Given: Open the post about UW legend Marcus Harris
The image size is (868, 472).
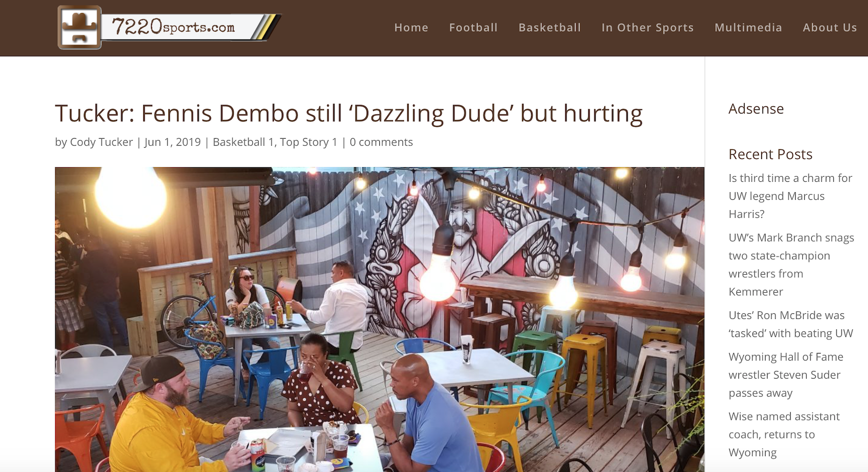Looking at the screenshot, I should [x=791, y=196].
